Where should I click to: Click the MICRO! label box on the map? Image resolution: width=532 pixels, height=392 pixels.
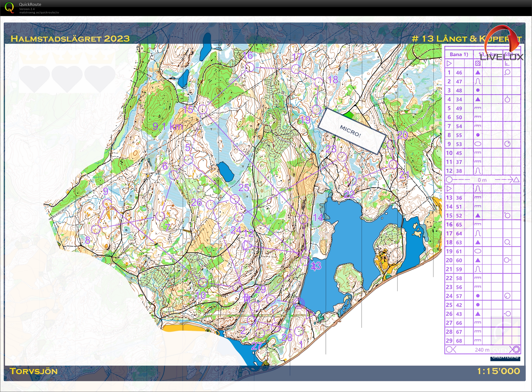click(352, 131)
